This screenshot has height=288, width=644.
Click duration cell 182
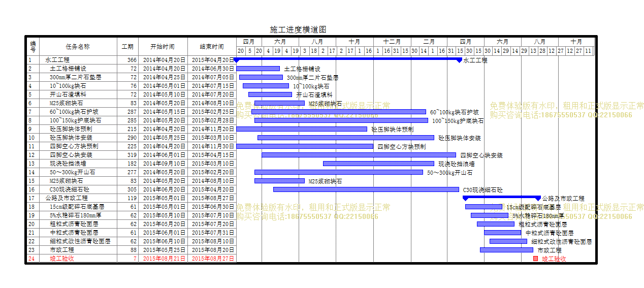click(x=127, y=164)
